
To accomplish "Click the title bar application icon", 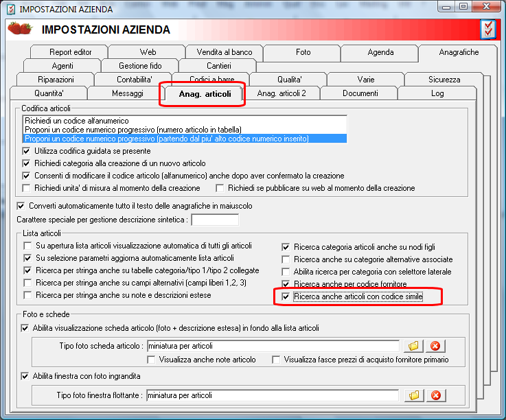I will (x=11, y=9).
